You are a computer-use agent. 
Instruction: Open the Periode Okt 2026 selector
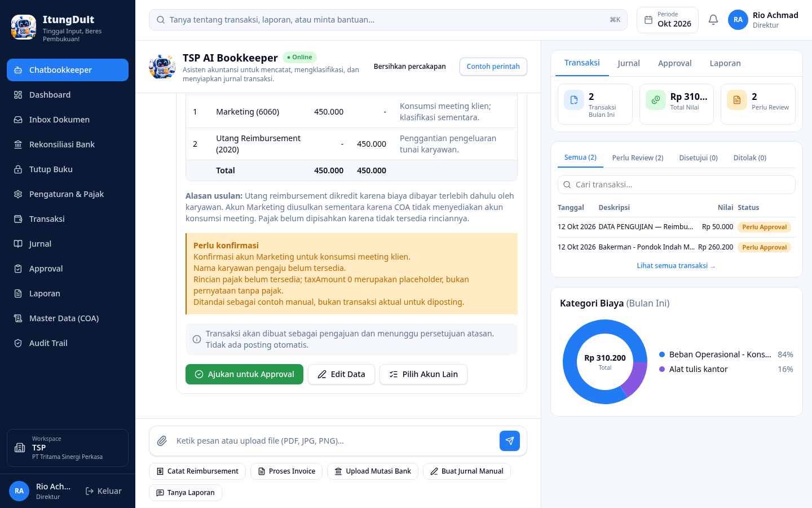pyautogui.click(x=668, y=20)
